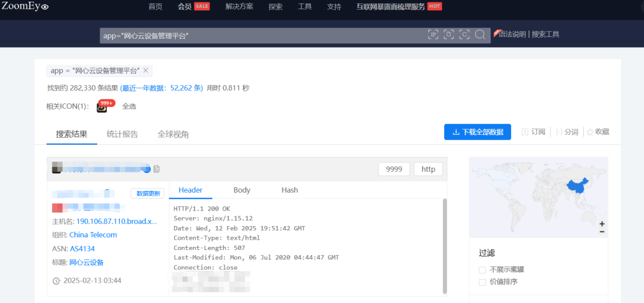This screenshot has height=303, width=644.
Task: Enable 不展示蜜罐 checkbox
Action: [x=482, y=270]
